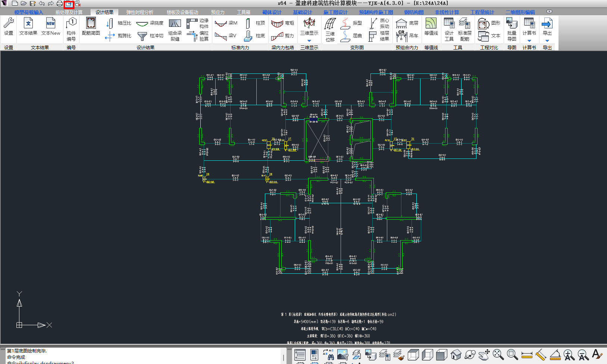Select the 柱冲切 column punching tool
Viewport: 607px width, 364px height.
point(150,36)
